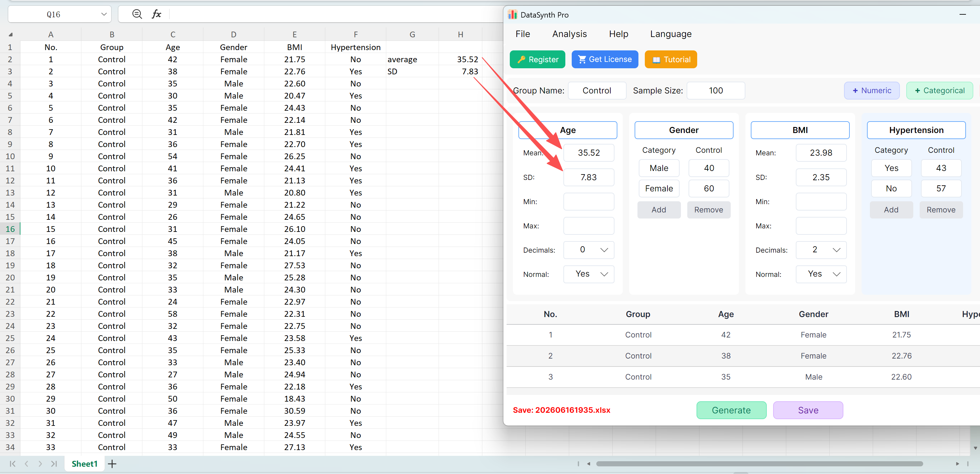Click the BMI Max field
Screen dimensions: 980x474
[x=821, y=226]
